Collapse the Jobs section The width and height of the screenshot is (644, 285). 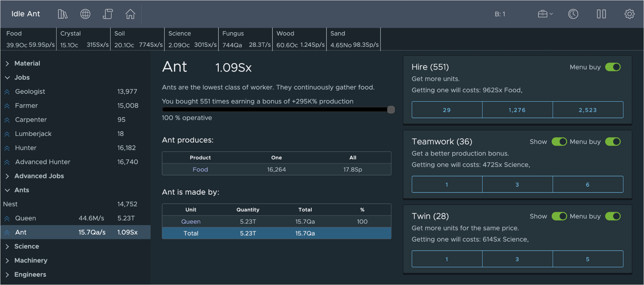point(7,78)
